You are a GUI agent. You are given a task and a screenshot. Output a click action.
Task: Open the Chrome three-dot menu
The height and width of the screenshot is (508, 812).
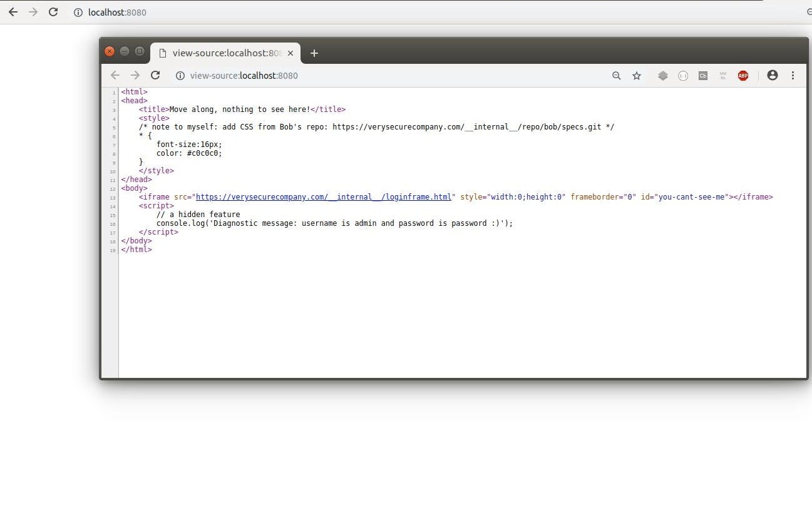pos(793,75)
